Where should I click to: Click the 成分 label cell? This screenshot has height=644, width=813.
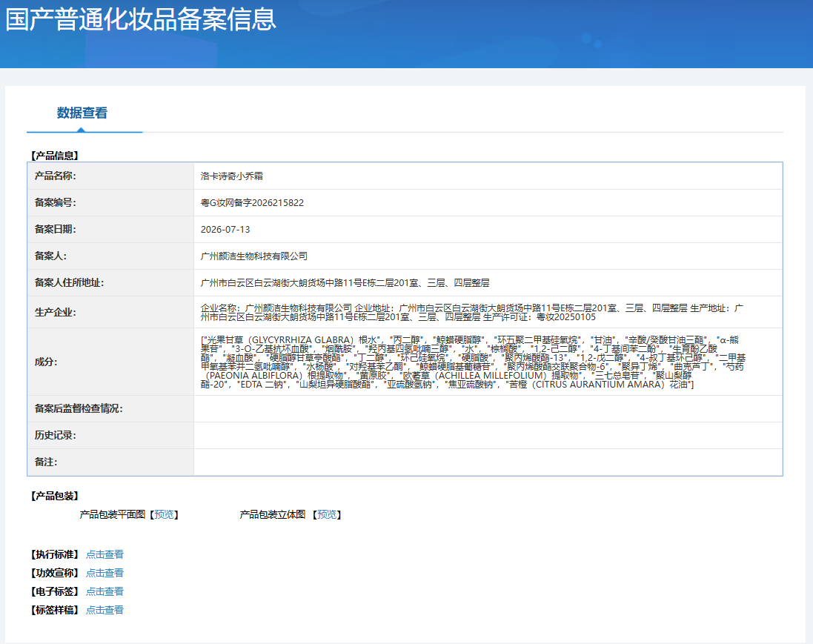pyautogui.click(x=110, y=362)
